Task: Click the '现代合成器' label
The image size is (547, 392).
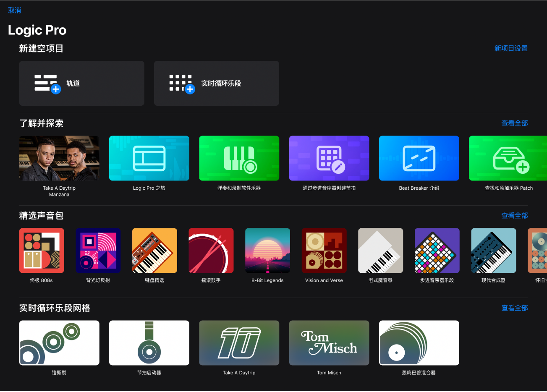Action: [x=494, y=280]
